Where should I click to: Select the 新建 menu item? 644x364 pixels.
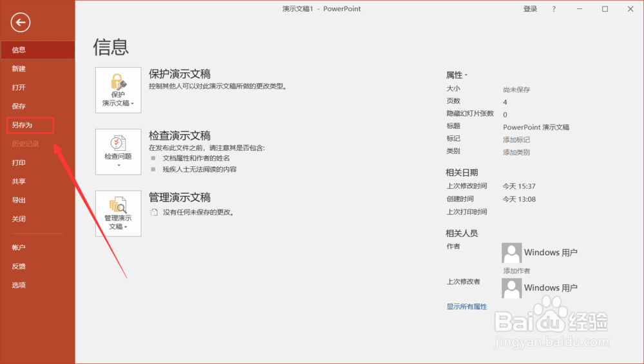point(37,68)
